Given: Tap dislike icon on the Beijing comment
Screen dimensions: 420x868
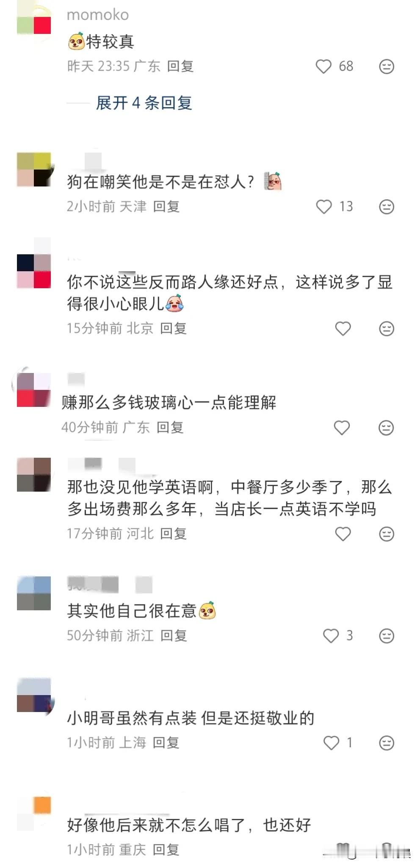Looking at the screenshot, I should coord(386,328).
